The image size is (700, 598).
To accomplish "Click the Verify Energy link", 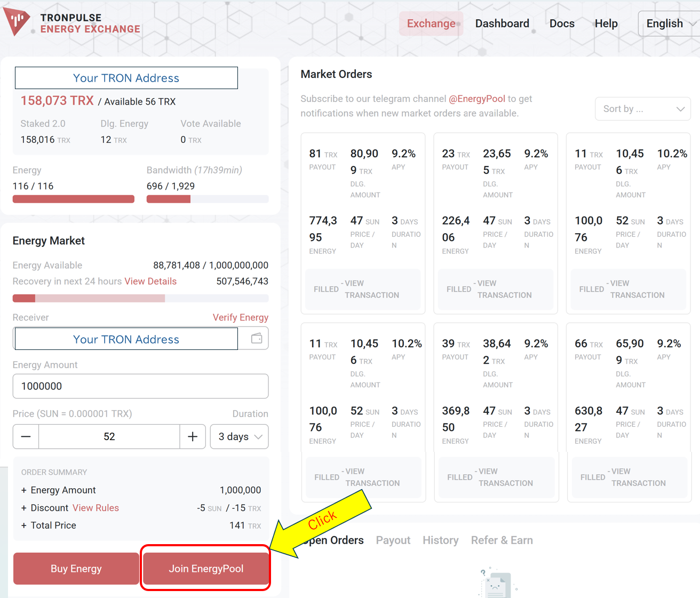I will click(241, 317).
